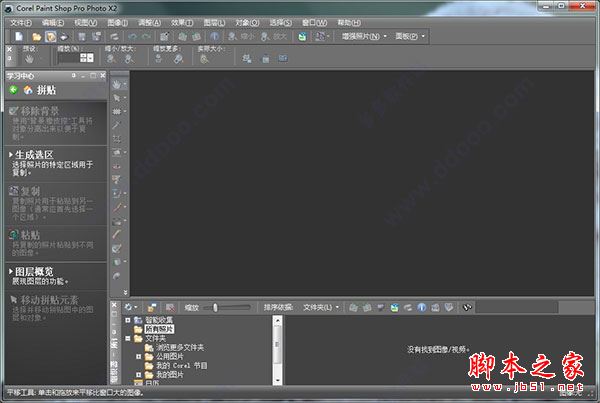
Task: Click the 放大 zoom-in toolbar button
Action: tap(274, 37)
